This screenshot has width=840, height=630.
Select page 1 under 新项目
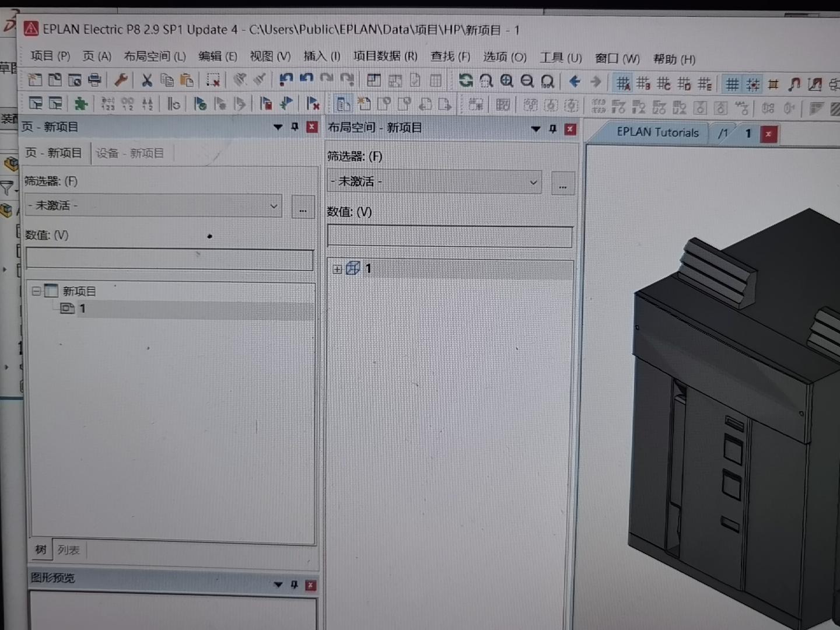82,309
